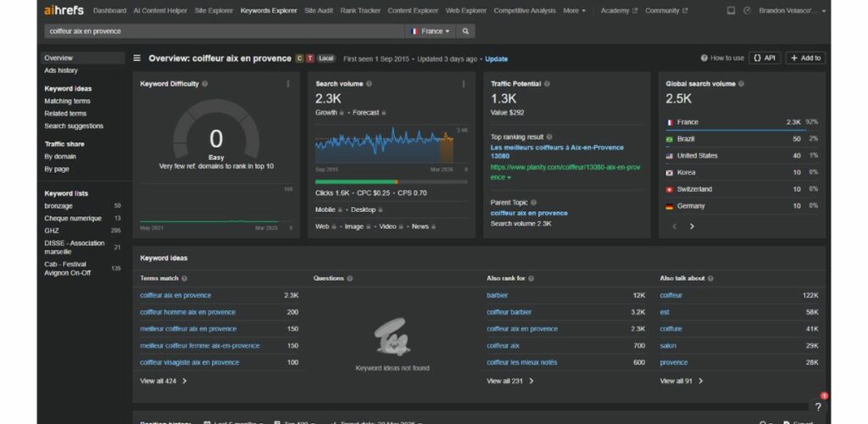The height and width of the screenshot is (424, 868).
Task: Expand the More menu
Action: 574,10
